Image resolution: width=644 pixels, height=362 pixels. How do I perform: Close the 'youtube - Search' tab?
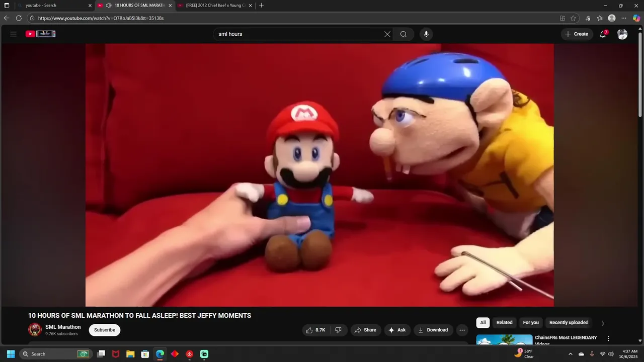point(90,6)
